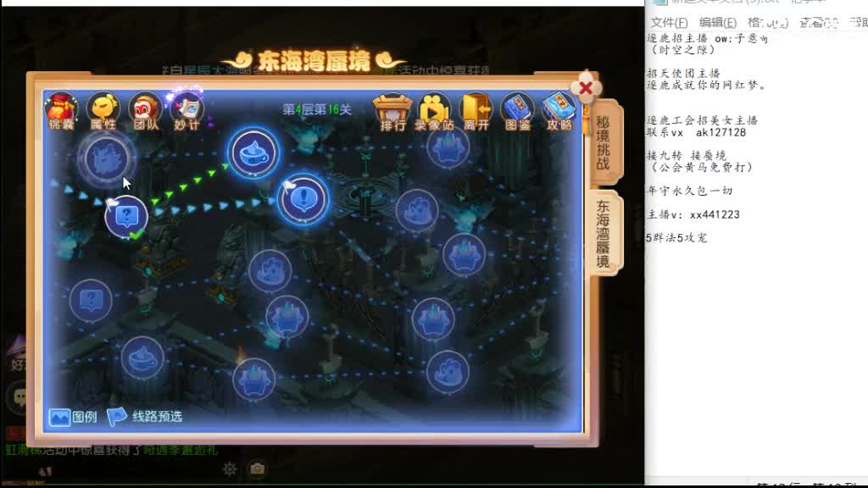Click the Notepad line 主播v: xx441223
This screenshot has width=868, height=488.
pos(693,214)
